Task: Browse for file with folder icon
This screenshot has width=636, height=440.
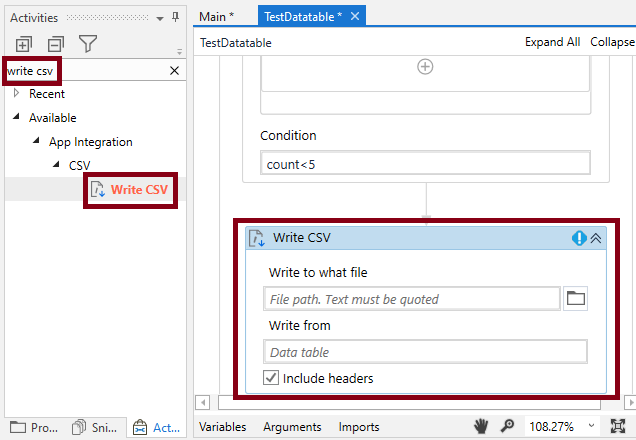Action: tap(575, 298)
